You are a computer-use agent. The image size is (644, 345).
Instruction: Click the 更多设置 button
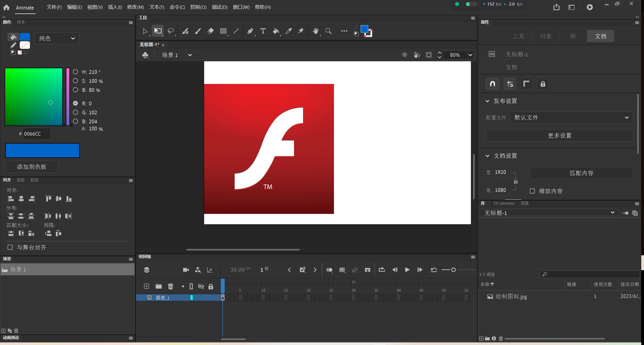(559, 135)
